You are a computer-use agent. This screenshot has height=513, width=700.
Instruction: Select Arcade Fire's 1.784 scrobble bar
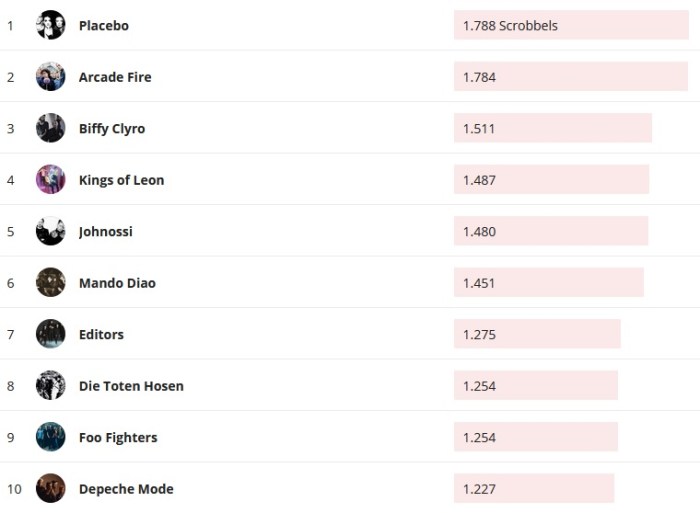click(x=570, y=77)
